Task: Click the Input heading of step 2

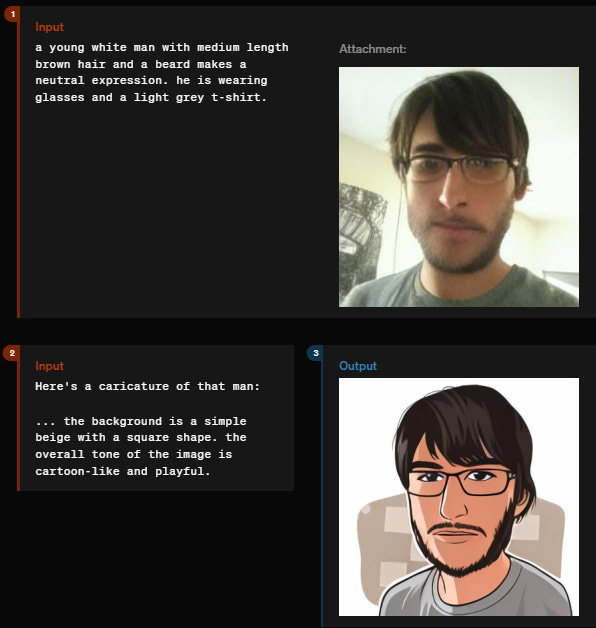Action: (x=49, y=366)
